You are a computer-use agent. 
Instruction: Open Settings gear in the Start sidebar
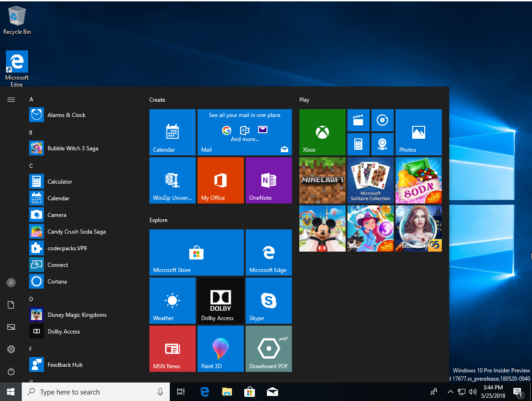[11, 349]
